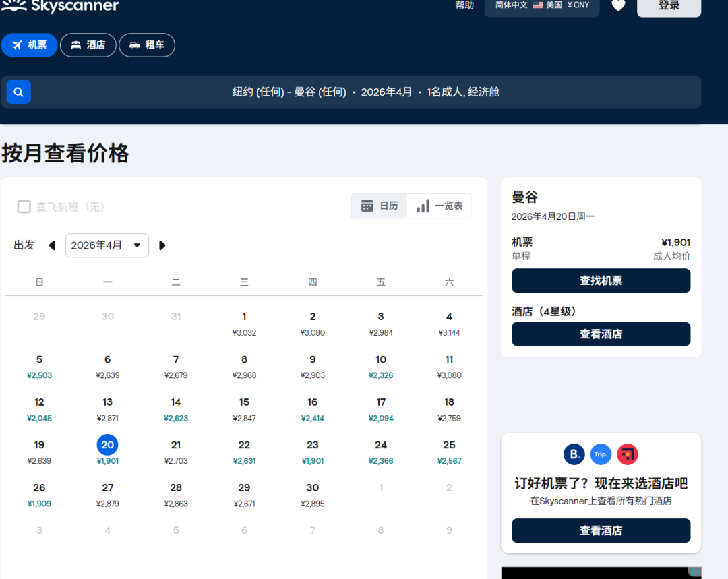Image resolution: width=728 pixels, height=579 pixels.
Task: Click the 登录 button
Action: 669,6
